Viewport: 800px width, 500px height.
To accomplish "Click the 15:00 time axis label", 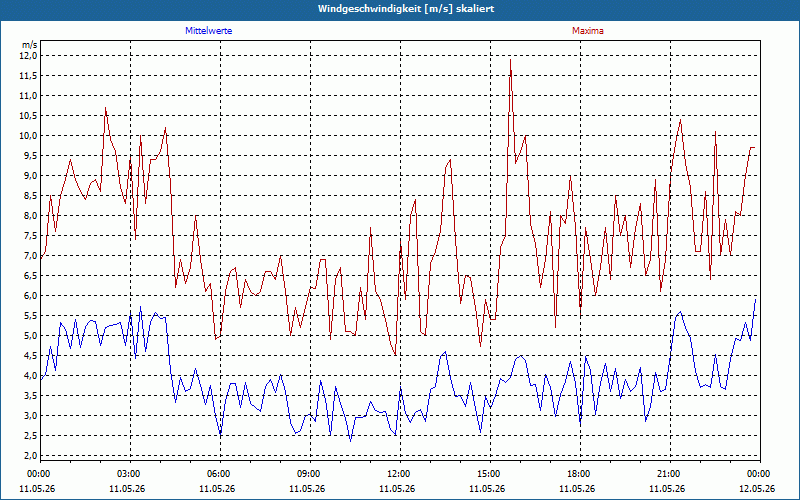I will click(490, 474).
